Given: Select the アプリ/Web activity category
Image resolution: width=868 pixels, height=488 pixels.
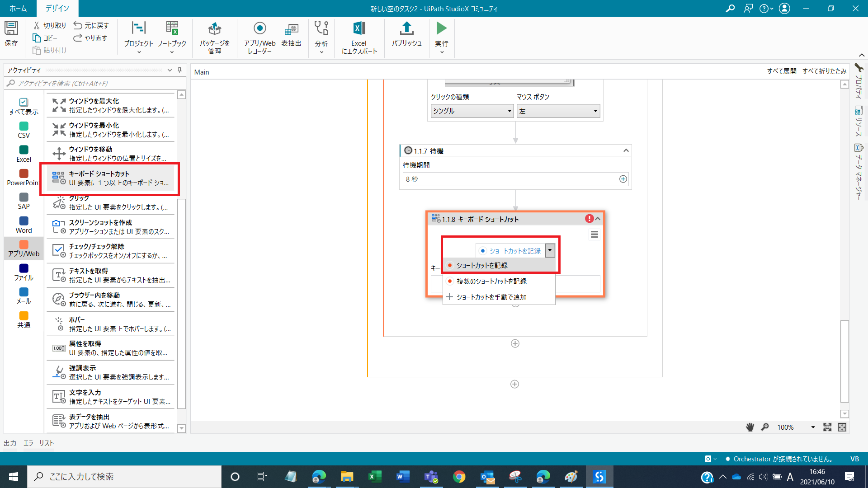Looking at the screenshot, I should [24, 249].
